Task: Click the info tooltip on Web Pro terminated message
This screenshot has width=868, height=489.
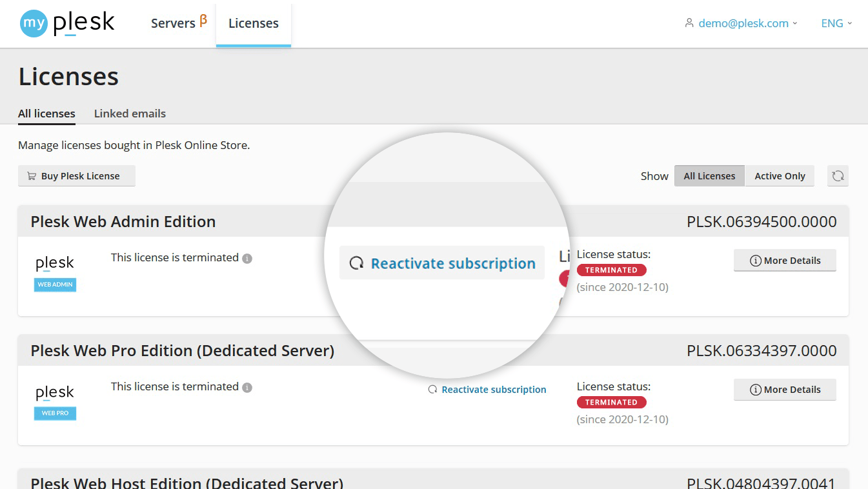Action: 247,387
